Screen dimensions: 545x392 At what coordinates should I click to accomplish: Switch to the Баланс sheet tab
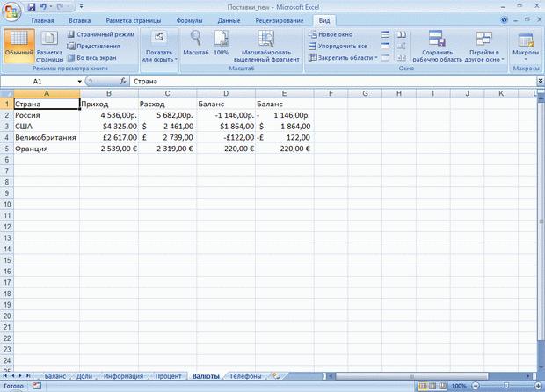click(54, 376)
